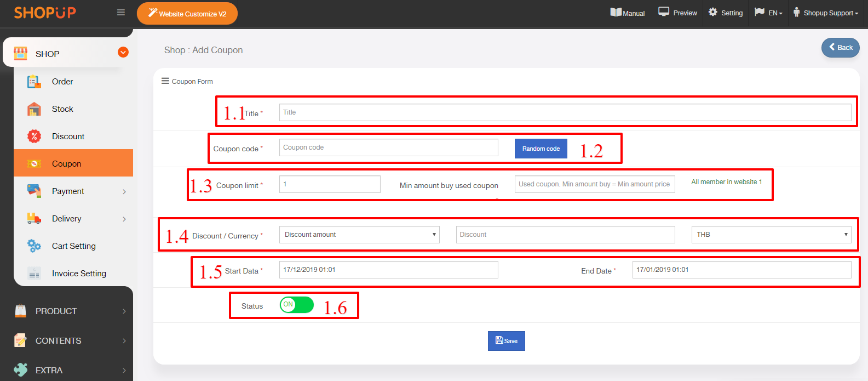Click the 'Shop : Add Coupon' heading
Viewport: 868px width, 381px height.
(x=203, y=50)
